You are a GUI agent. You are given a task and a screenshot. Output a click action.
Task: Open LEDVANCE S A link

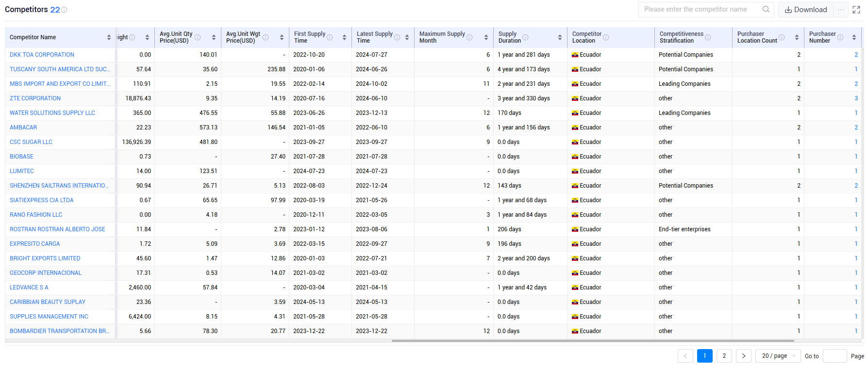[x=29, y=287]
